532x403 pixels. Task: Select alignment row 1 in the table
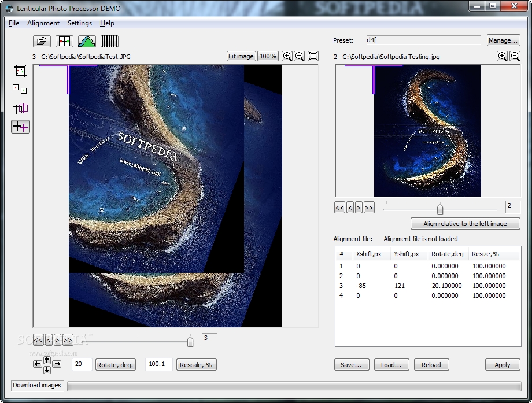click(x=428, y=266)
